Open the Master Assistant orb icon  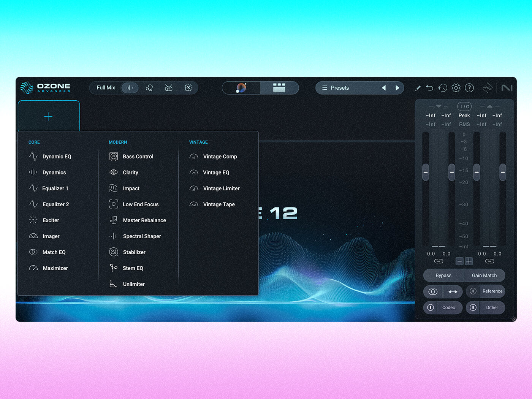(x=241, y=88)
